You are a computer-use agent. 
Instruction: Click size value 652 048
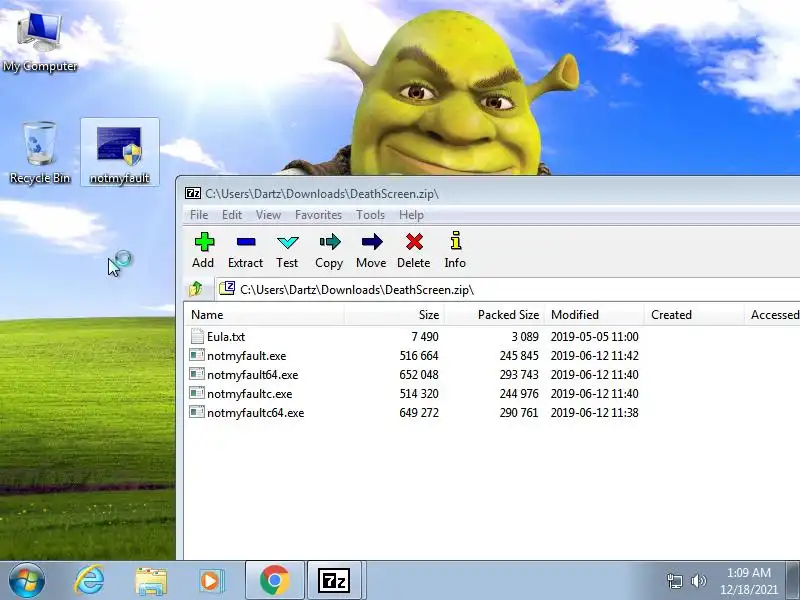click(419, 374)
